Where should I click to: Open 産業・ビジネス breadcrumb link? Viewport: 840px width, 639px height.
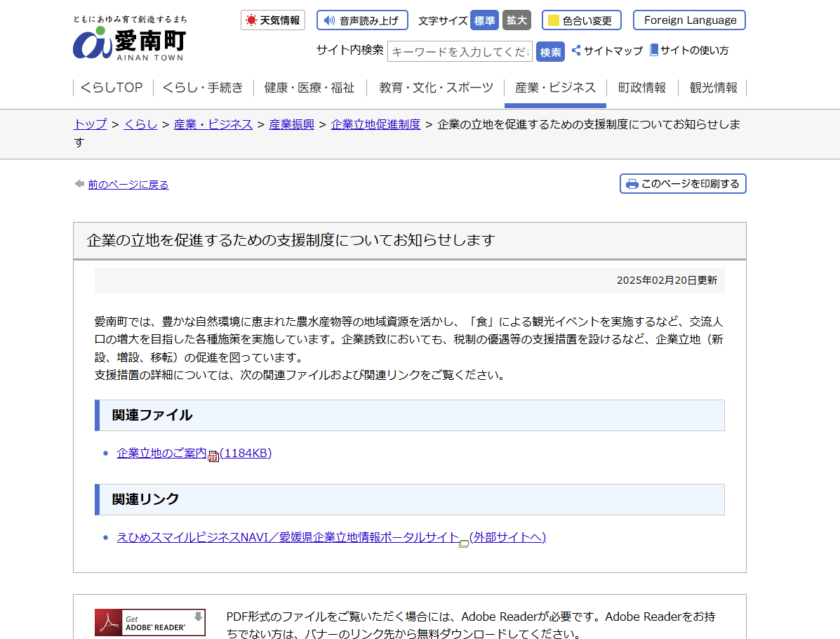213,124
